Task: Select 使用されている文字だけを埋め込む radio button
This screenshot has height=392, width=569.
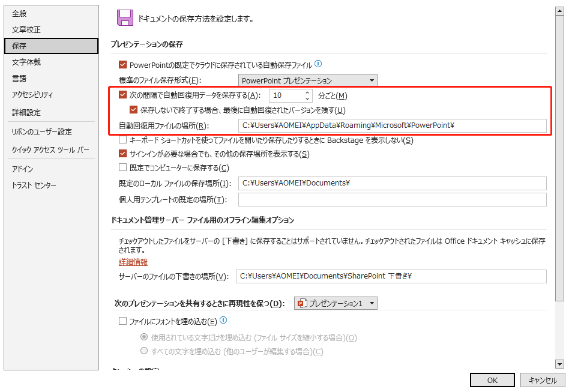Action: tap(144, 337)
